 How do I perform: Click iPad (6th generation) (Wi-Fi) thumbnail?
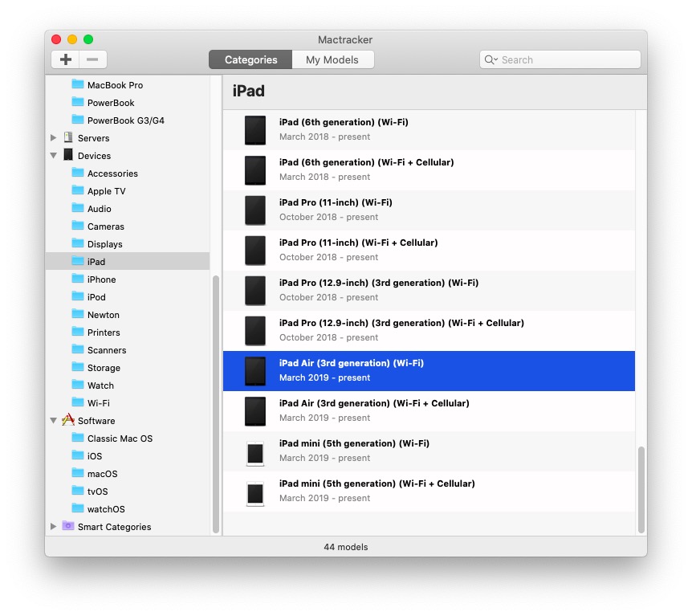(255, 130)
